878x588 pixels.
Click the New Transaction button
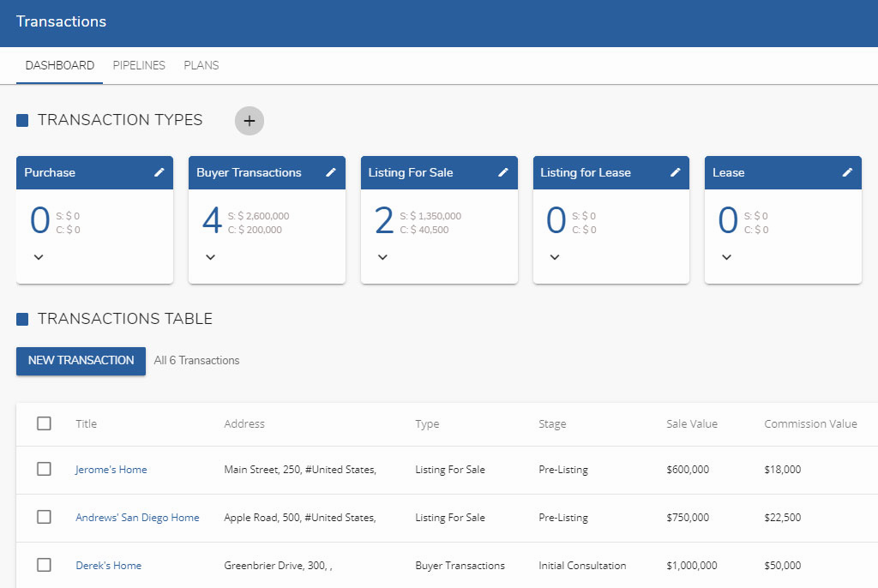(81, 361)
